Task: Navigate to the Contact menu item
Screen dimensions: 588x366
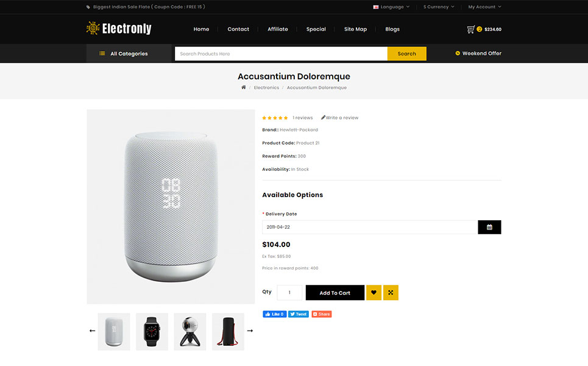Action: click(238, 29)
